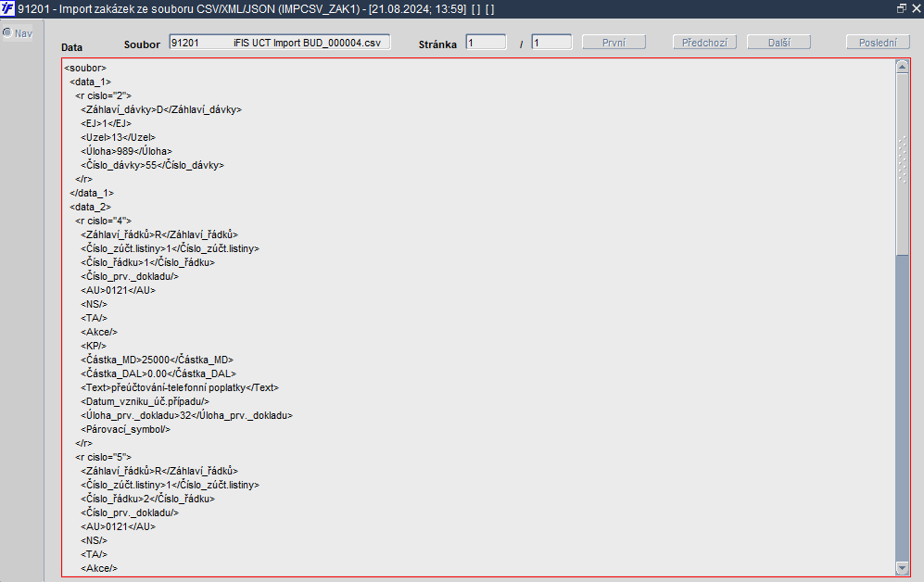Click the Stránka label

coord(437,44)
